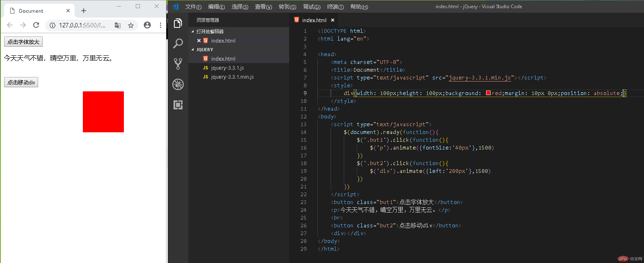The image size is (644, 263).
Task: Click the 点击字体放大 button on the page
Action: point(23,42)
